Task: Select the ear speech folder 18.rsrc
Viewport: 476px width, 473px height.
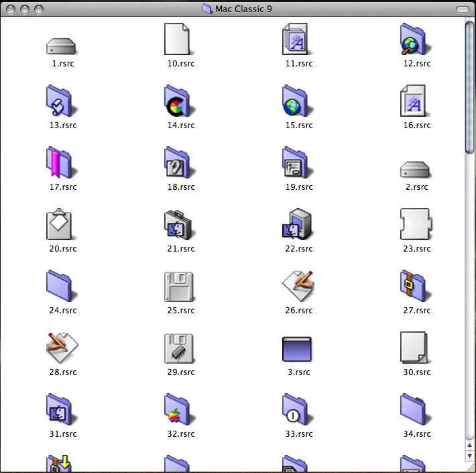Action: click(x=179, y=162)
